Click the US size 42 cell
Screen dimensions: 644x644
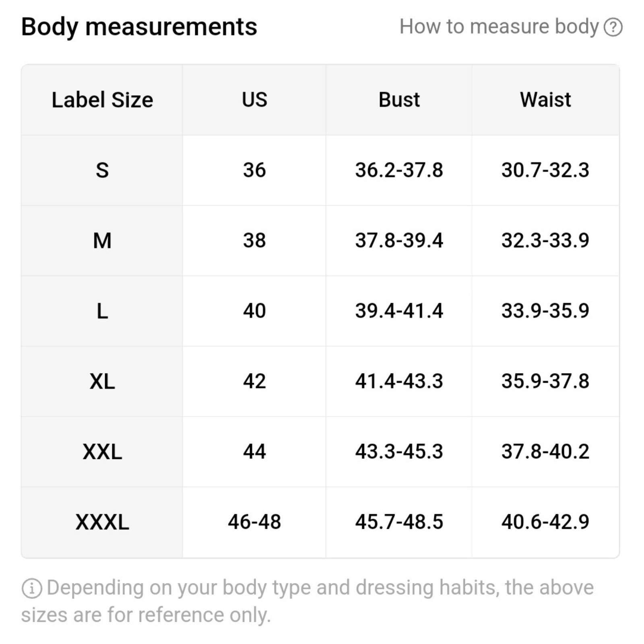pyautogui.click(x=254, y=382)
